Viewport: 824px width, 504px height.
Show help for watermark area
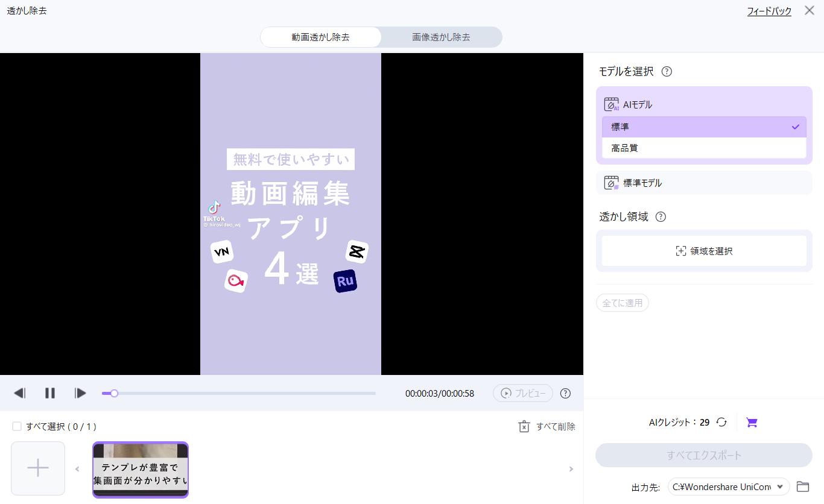[x=661, y=216]
